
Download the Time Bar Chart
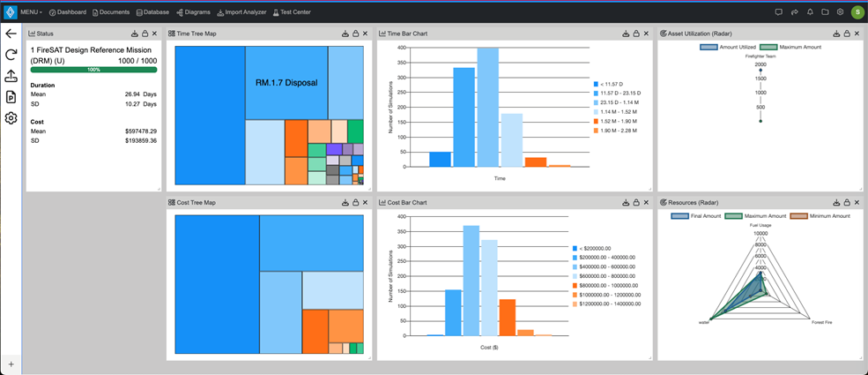626,34
